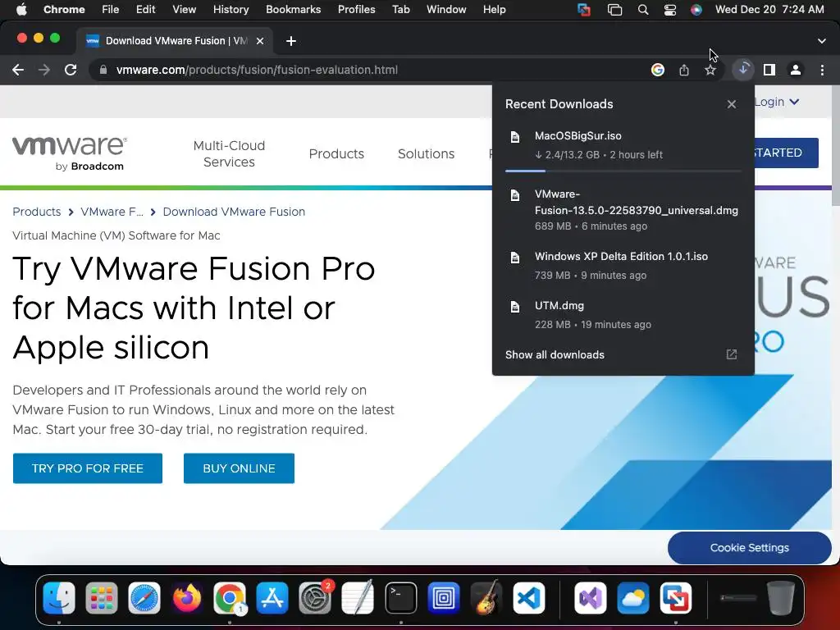Screen dimensions: 840x630
Task: Click the MacOSBigSur.iso download progress bar
Action: (623, 171)
